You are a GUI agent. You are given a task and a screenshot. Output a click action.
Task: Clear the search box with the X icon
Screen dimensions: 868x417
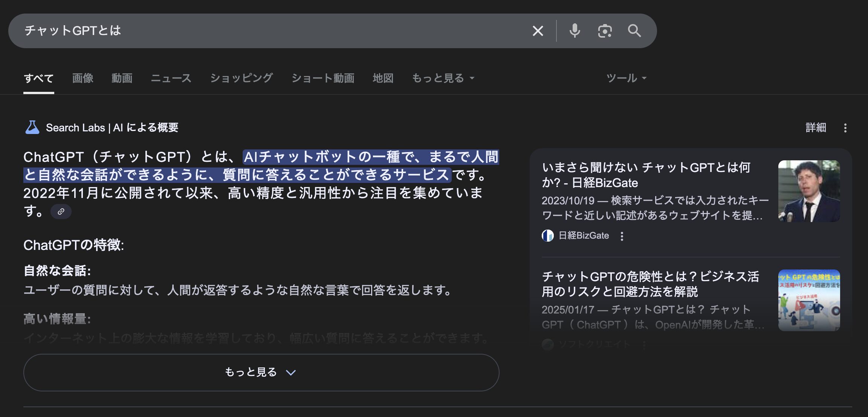pyautogui.click(x=538, y=31)
